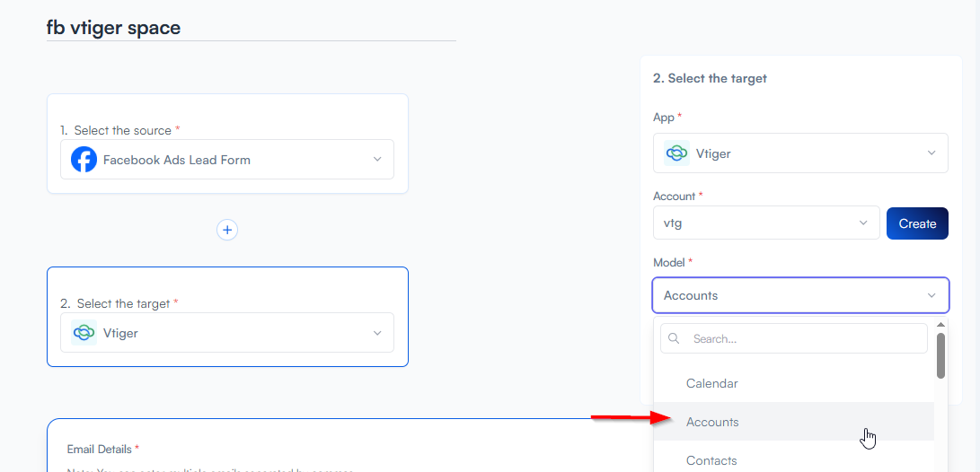
Task: Expand the Facebook Ads Lead Form dropdown
Action: tap(377, 160)
